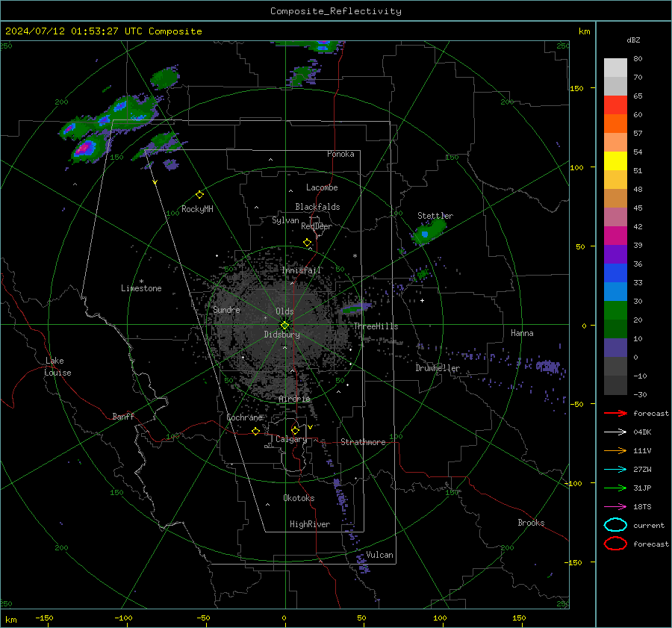Click the yellow diamond marker near RockyMH
The image size is (672, 628).
(x=199, y=195)
